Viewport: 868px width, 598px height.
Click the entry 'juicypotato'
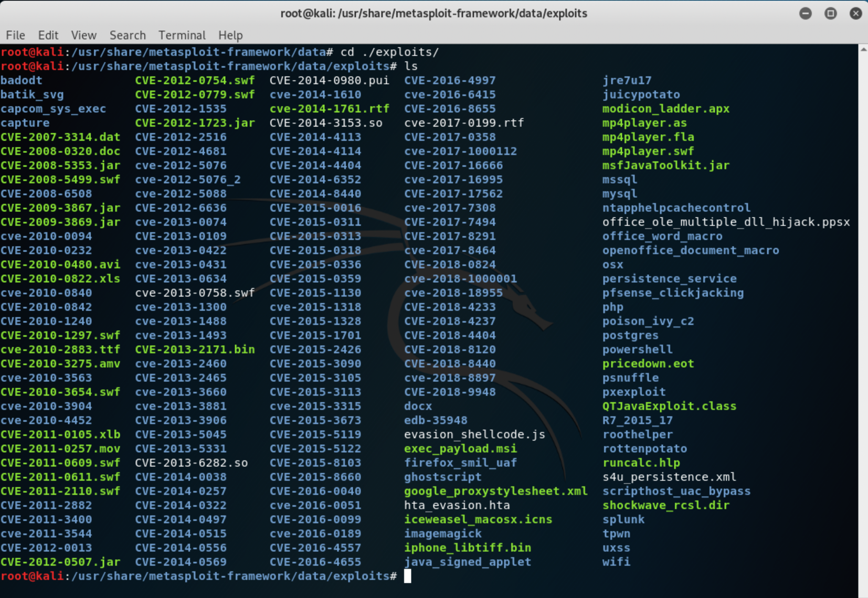[641, 94]
